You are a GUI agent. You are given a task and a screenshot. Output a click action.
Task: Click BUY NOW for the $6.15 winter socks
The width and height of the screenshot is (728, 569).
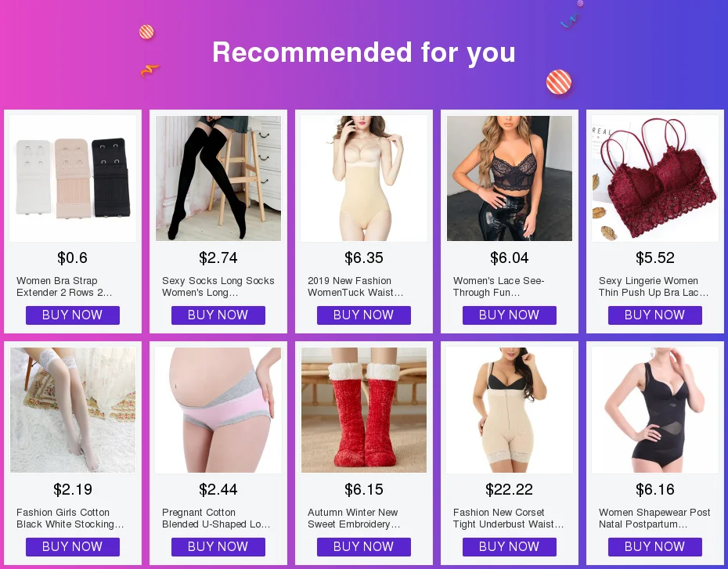(363, 547)
